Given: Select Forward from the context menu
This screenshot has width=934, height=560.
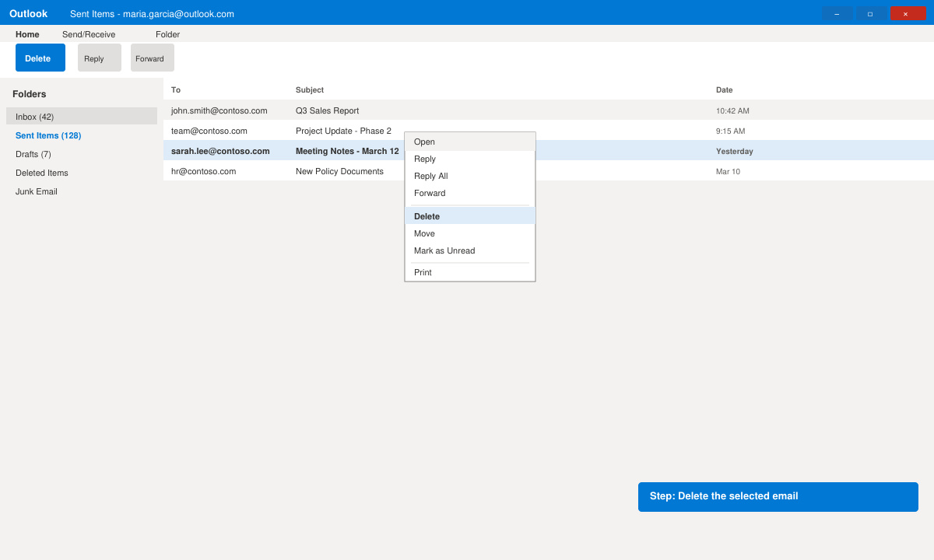Looking at the screenshot, I should pyautogui.click(x=470, y=193).
